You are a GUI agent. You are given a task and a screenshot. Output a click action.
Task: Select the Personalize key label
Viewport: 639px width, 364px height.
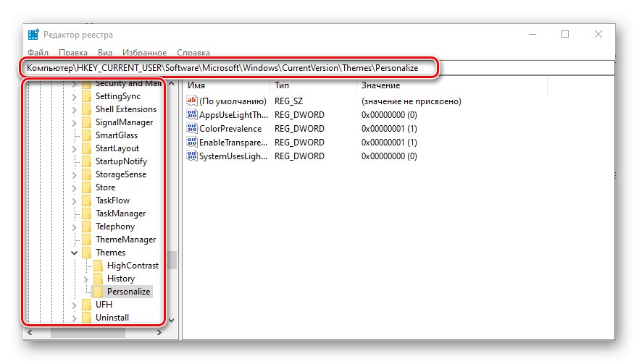[x=128, y=292]
